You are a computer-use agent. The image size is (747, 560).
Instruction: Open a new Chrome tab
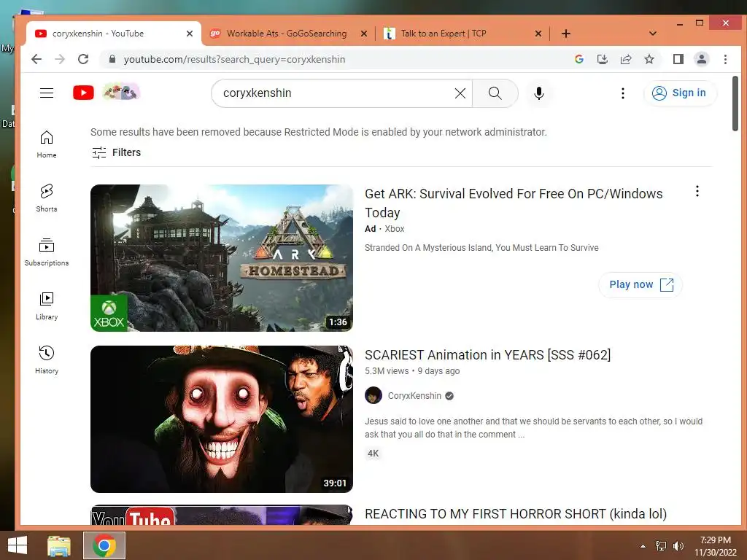(x=566, y=34)
